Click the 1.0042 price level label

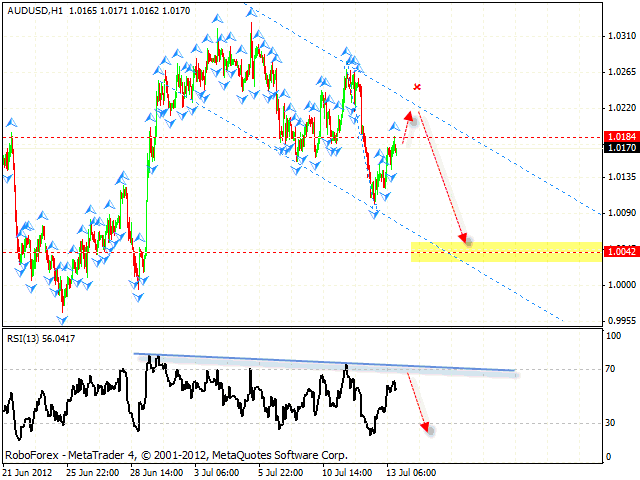pyautogui.click(x=621, y=252)
